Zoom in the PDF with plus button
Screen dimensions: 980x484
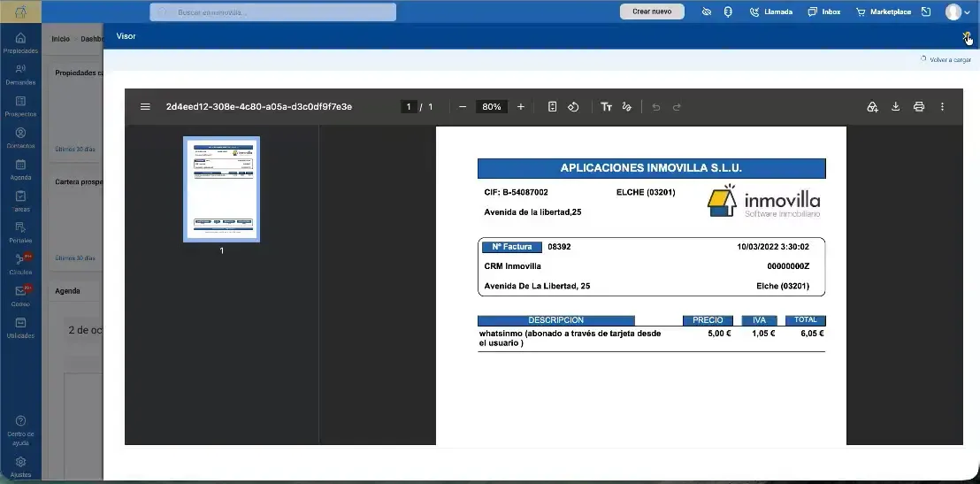pyautogui.click(x=521, y=107)
